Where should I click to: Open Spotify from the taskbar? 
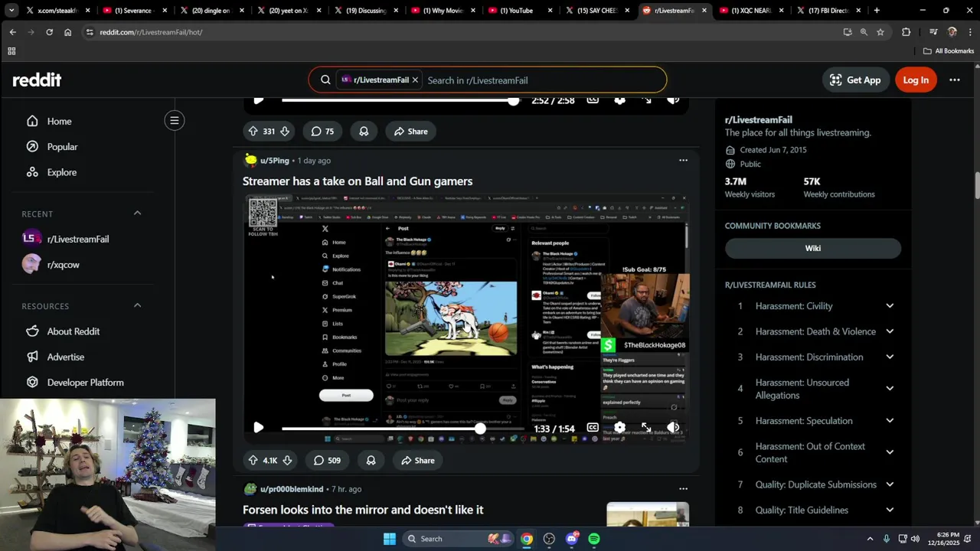coord(594,539)
